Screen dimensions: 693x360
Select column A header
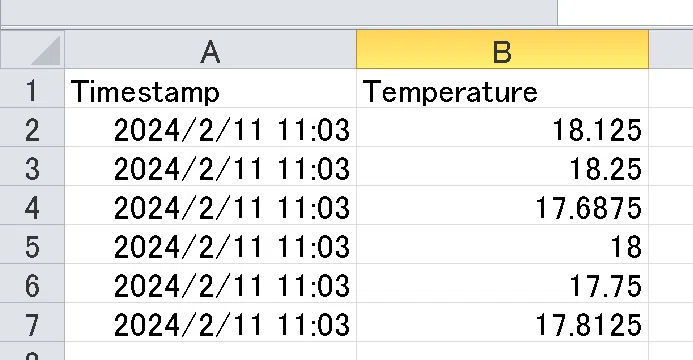click(210, 49)
